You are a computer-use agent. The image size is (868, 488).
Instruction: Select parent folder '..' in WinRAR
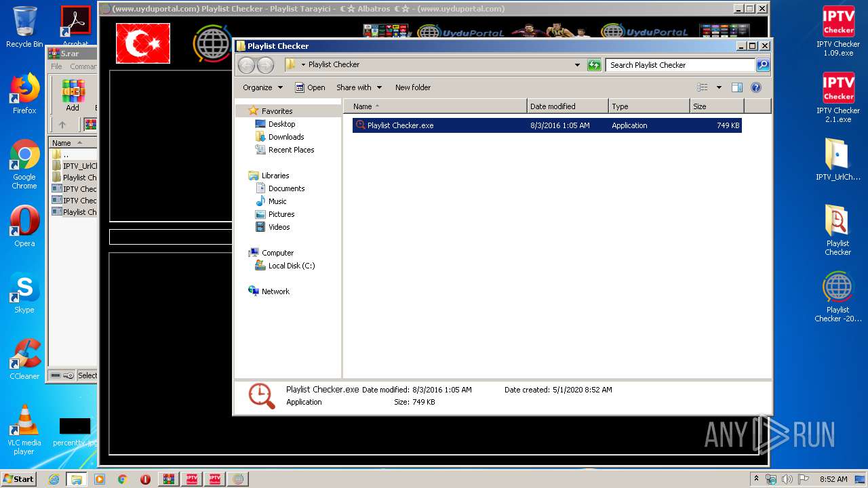coord(74,155)
